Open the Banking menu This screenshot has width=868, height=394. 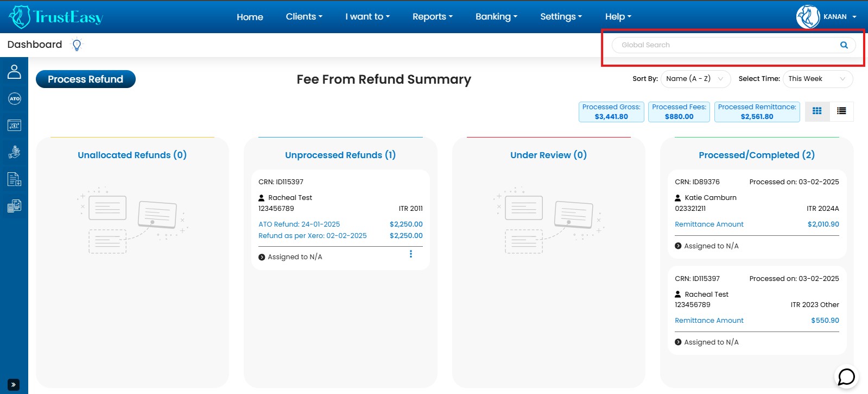496,17
